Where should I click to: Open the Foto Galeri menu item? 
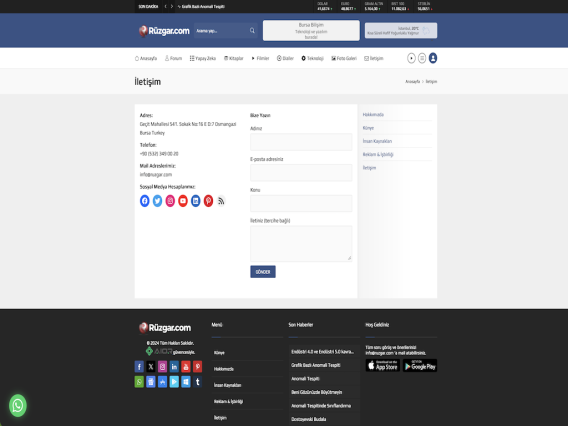[344, 58]
